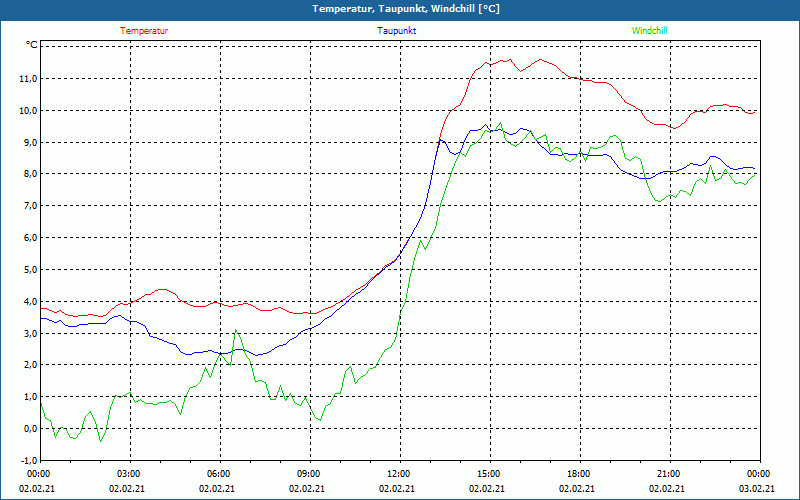The width and height of the screenshot is (800, 500).
Task: Click the -1,0 y-axis value
Action: click(x=30, y=460)
